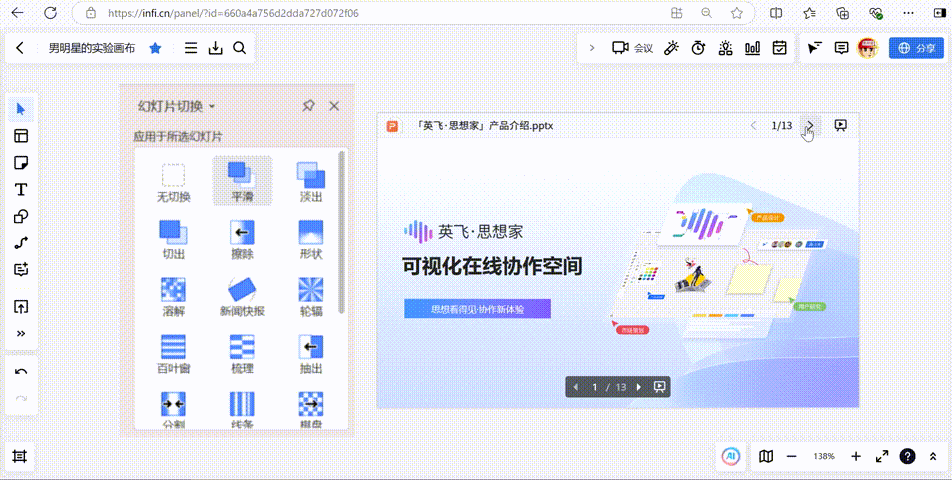This screenshot has height=480, width=952.
Task: Click the 138% zoom level
Action: point(824,456)
